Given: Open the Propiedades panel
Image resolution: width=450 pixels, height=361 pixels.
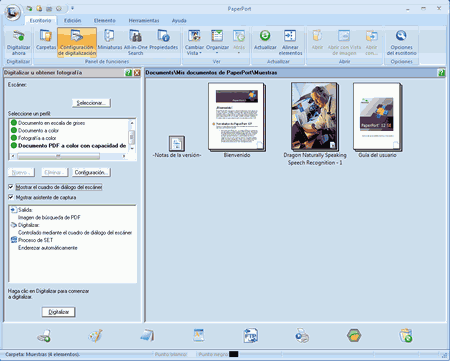Looking at the screenshot, I should pyautogui.click(x=163, y=40).
